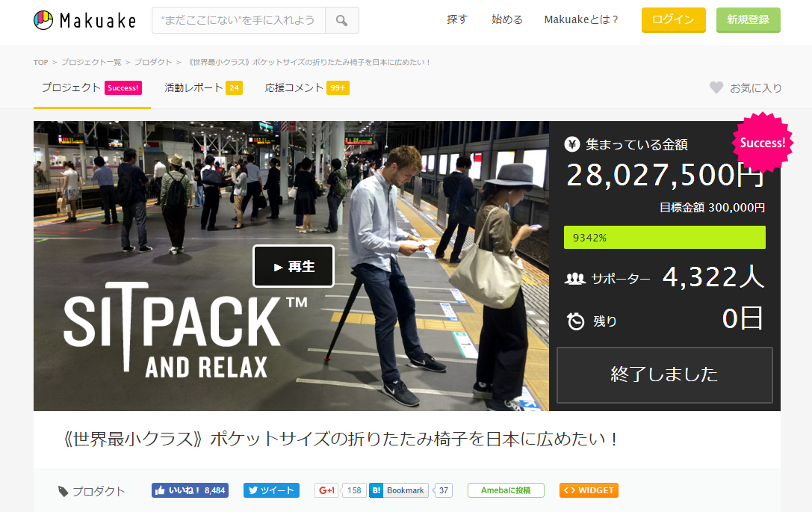Click the Amebaに投稿 button
812x512 pixels.
(x=506, y=490)
